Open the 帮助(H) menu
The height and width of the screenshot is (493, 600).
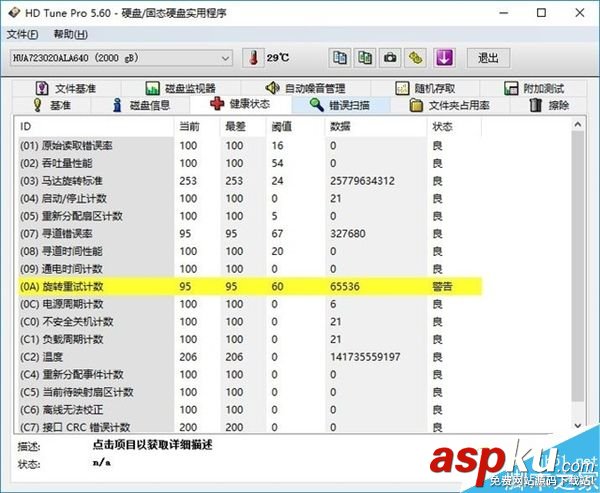pyautogui.click(x=70, y=34)
